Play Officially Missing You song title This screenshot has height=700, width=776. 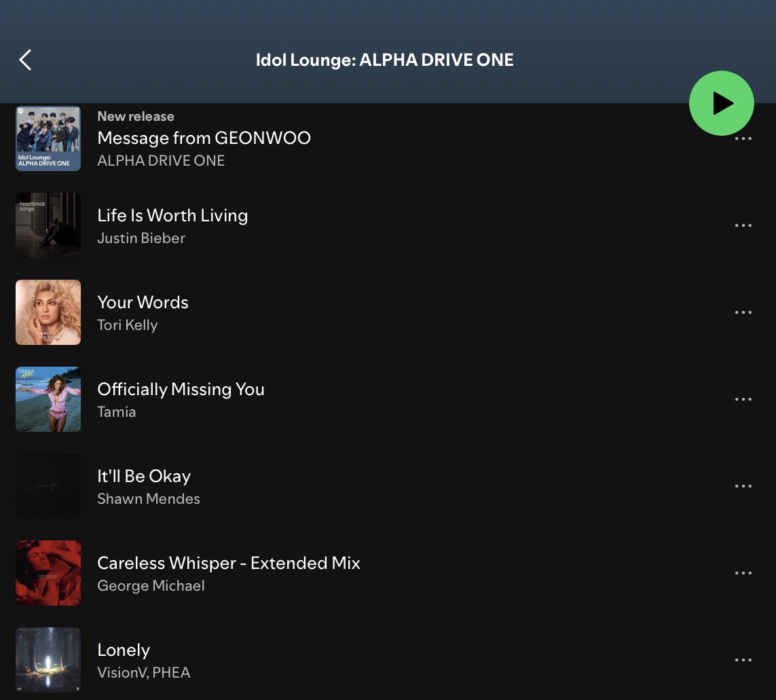click(181, 390)
